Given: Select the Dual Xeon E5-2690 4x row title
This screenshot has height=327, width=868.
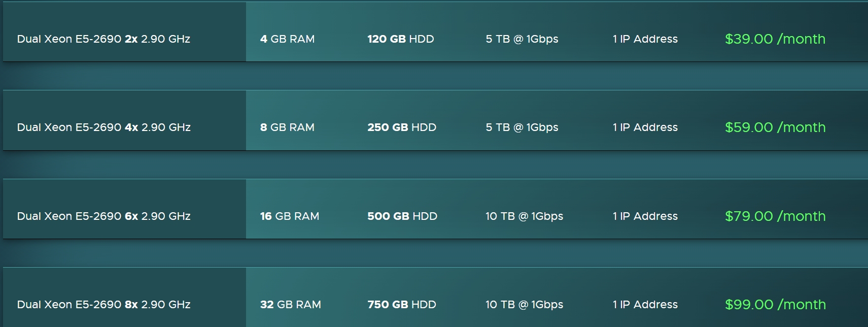Looking at the screenshot, I should coord(103,127).
